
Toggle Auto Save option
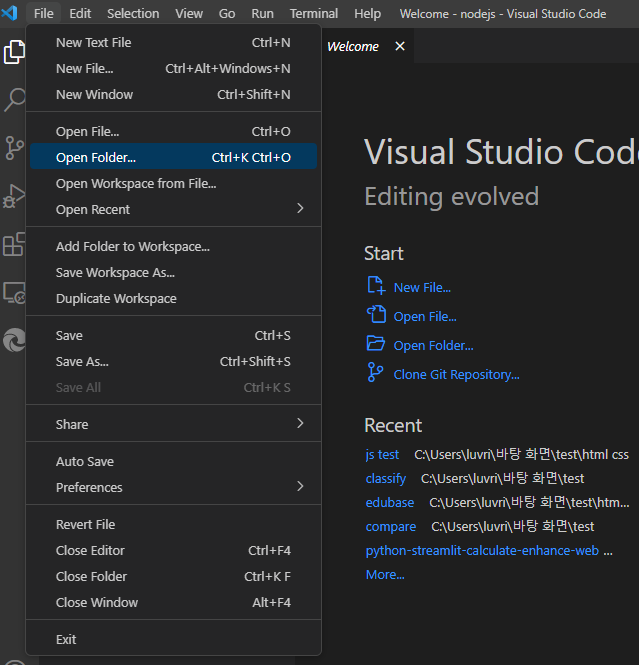pyautogui.click(x=173, y=461)
